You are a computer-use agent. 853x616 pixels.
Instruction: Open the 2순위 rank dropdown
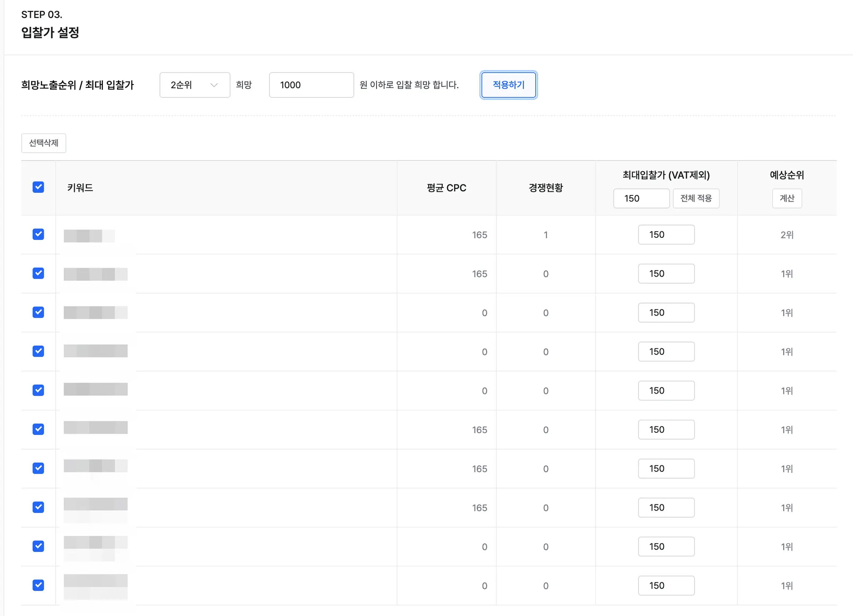coord(195,85)
